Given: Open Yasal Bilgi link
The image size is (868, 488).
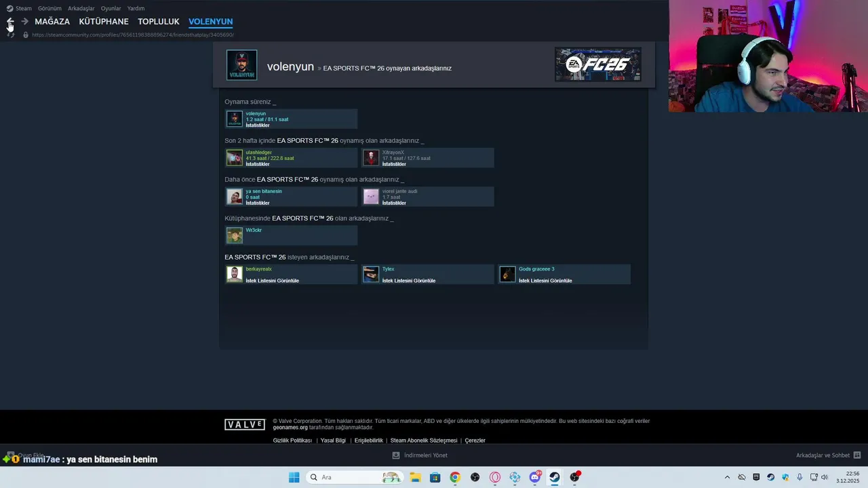Looking at the screenshot, I should pos(333,441).
